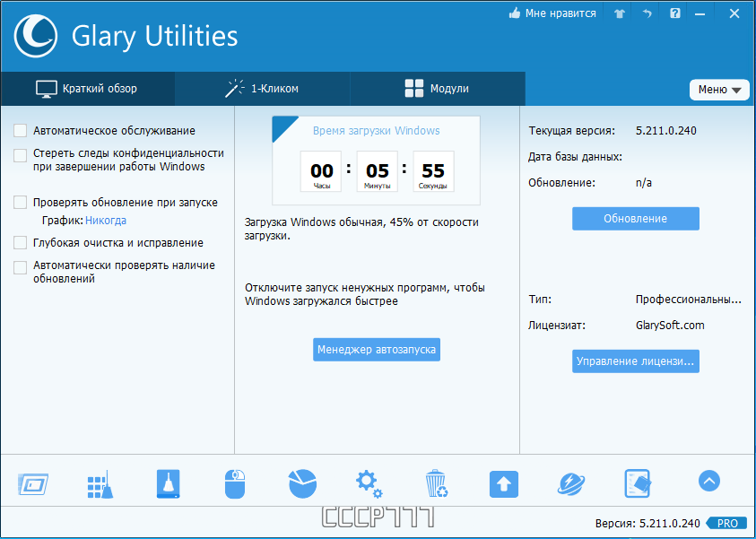Click the mouse-shaped context menu icon
This screenshot has width=756, height=539.
tap(234, 484)
